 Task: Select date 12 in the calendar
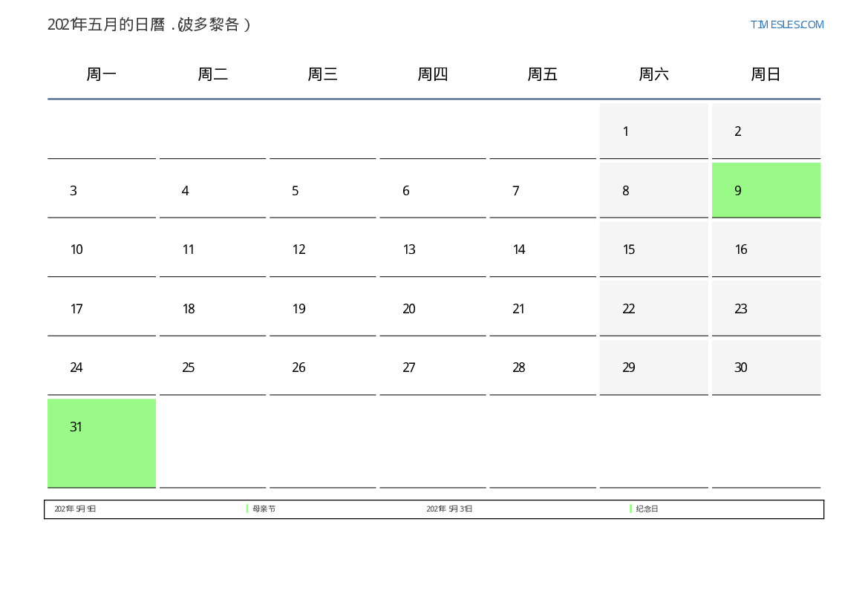(323, 249)
